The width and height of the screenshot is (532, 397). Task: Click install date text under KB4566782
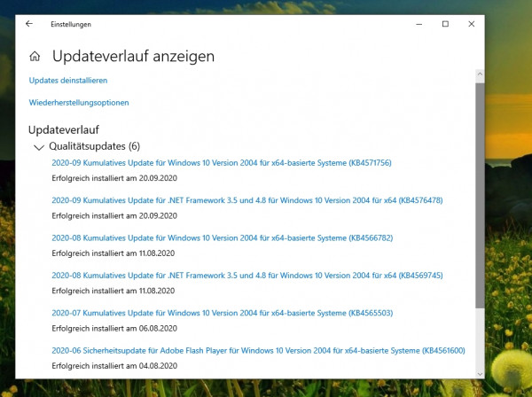(113, 253)
